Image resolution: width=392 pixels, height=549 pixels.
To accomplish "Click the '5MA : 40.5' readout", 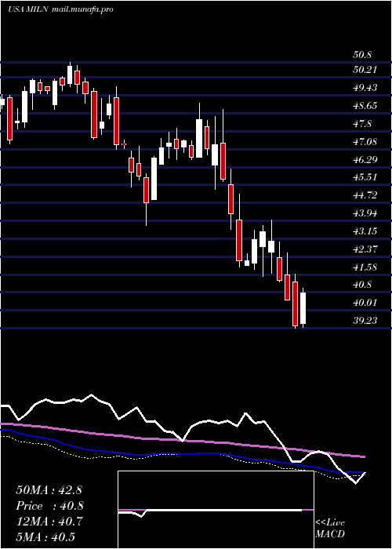I will pos(45,537).
